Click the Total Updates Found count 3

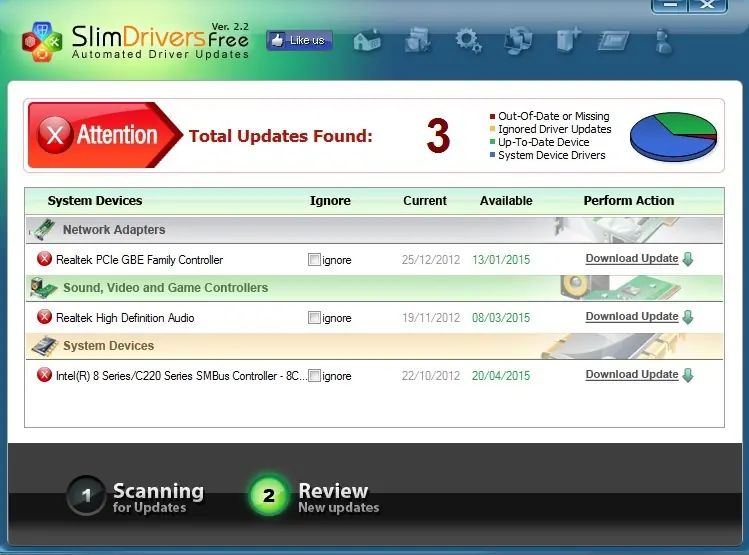(439, 136)
